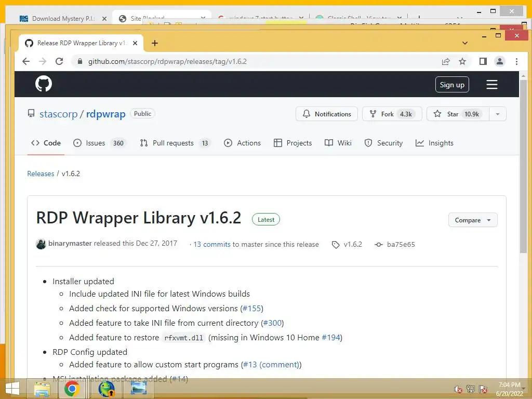Click the page vertical scrollbar thumb
Image resolution: width=532 pixels, height=399 pixels.
(x=523, y=166)
